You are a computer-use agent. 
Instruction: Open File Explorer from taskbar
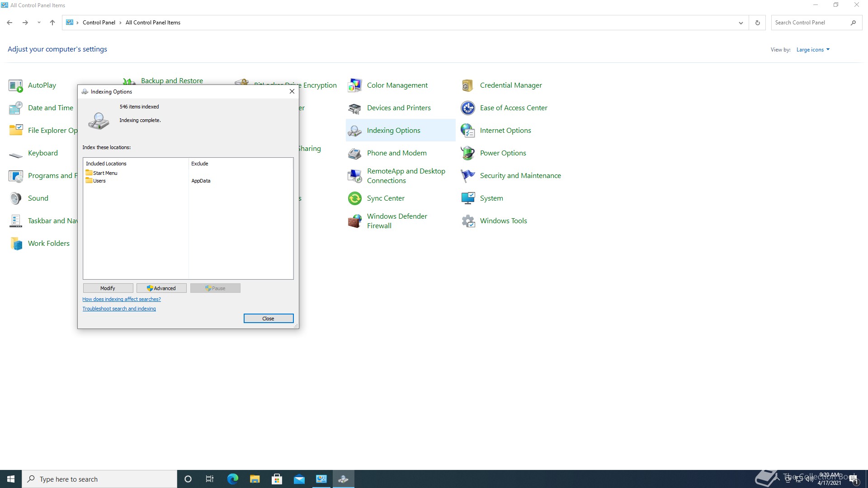click(x=255, y=479)
